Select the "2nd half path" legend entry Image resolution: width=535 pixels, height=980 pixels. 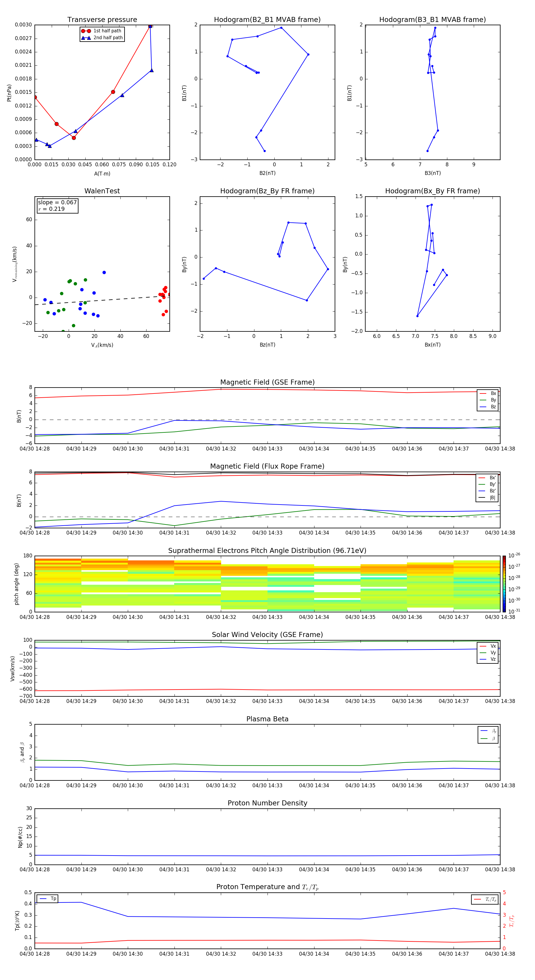point(102,38)
